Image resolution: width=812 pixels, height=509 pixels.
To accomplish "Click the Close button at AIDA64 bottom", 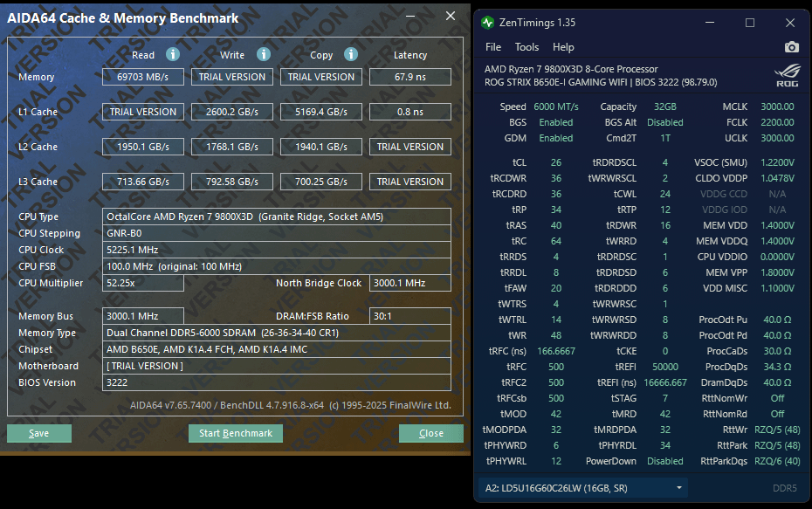I will [430, 433].
